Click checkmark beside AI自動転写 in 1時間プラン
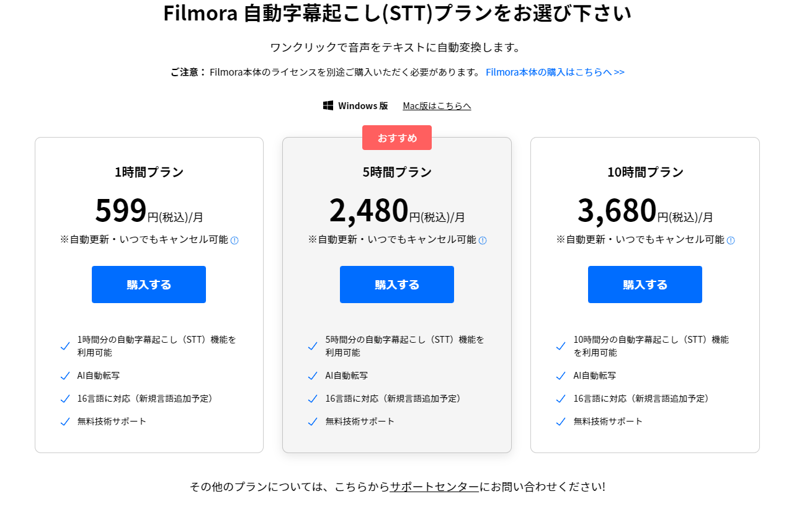Image resolution: width=812 pixels, height=512 pixels. (x=65, y=376)
